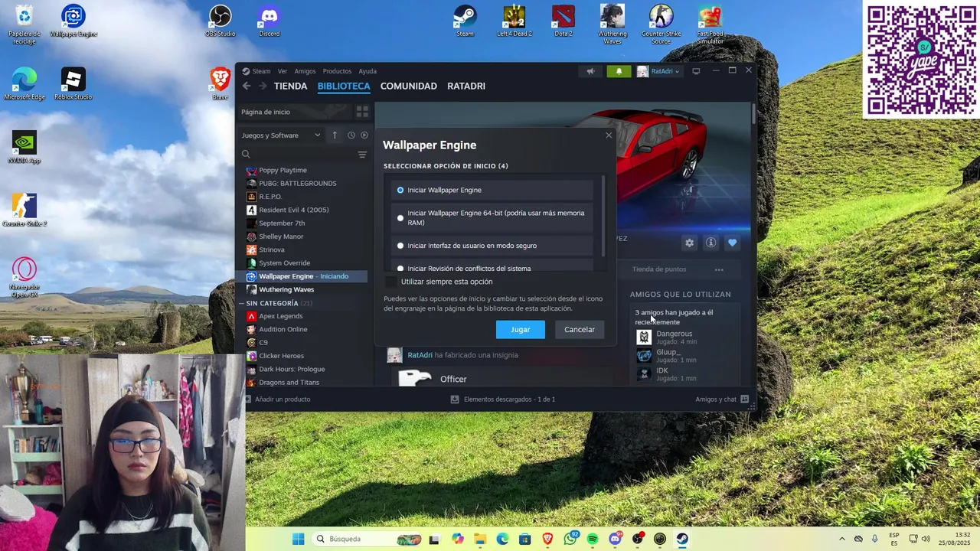Open Steam announcements megaphone icon
Screen dimensions: 980x551
point(590,71)
